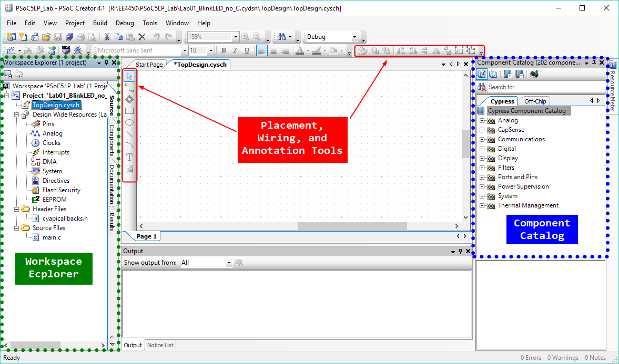Open main.c in the Workspace Explorer

[52, 237]
